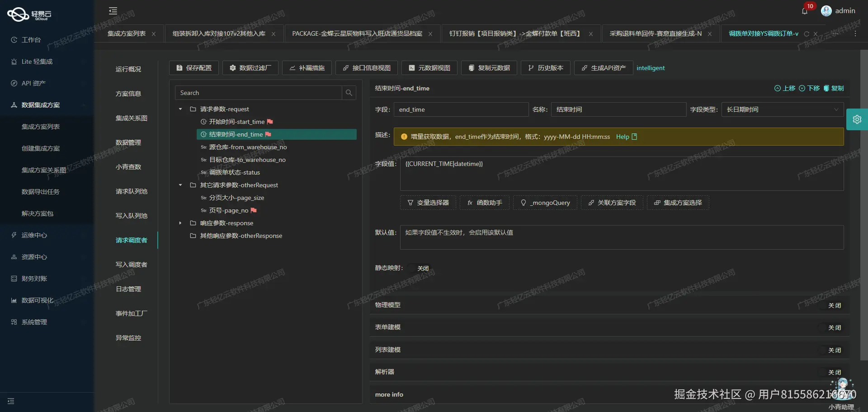Close the 组装拆卸入库对接107v2其他入库 tab
Screen dimensions: 868x412
(x=274, y=34)
